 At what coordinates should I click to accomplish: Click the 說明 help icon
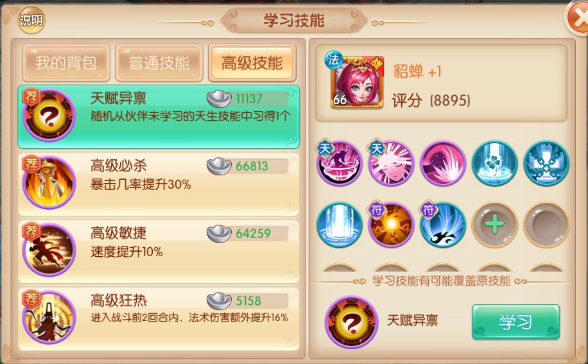tap(31, 19)
